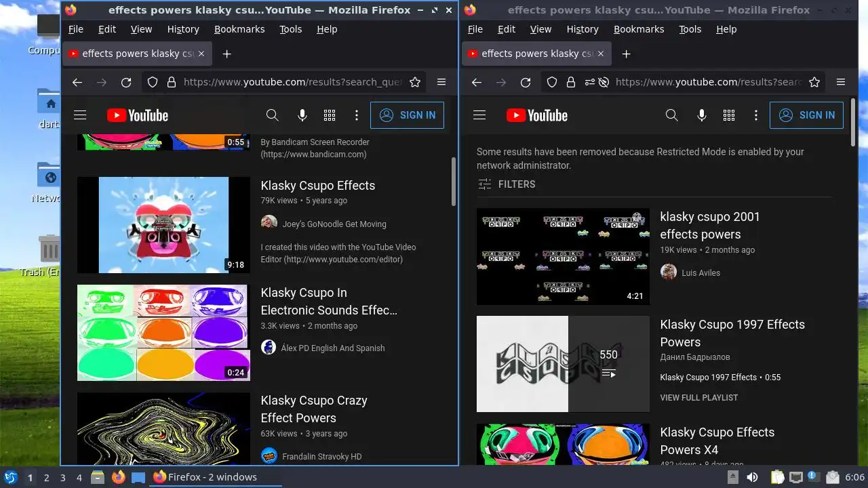Screen dimensions: 868x488
Task: Open YouTube settings dots in right window
Action: [x=756, y=115]
